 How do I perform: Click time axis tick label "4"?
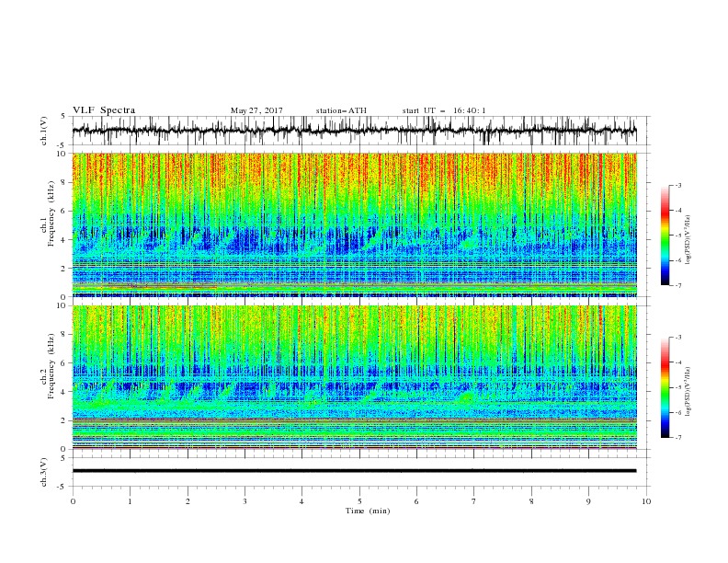[301, 501]
